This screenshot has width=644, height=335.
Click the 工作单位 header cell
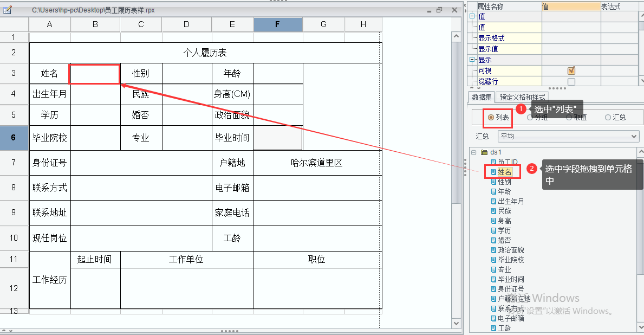(x=186, y=259)
